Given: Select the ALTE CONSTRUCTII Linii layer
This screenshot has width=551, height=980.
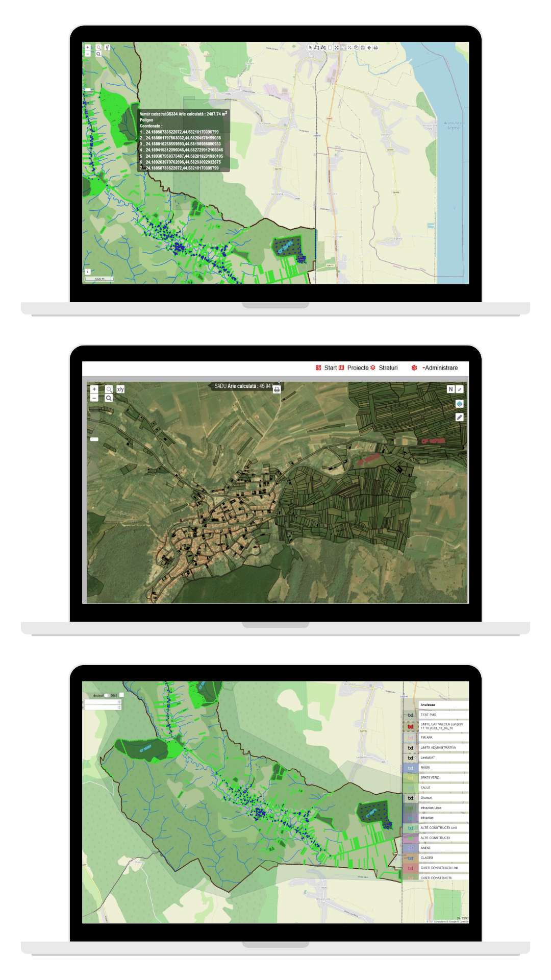Looking at the screenshot, I should (x=443, y=828).
